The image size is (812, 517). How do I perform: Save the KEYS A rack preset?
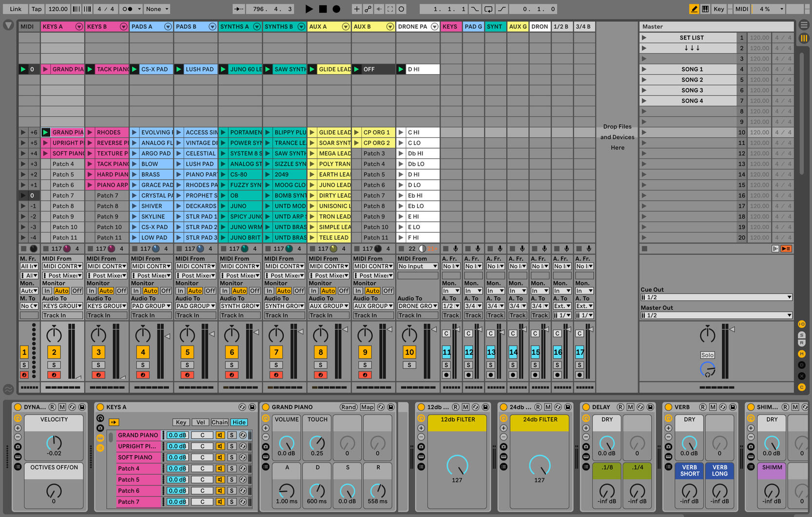[252, 407]
